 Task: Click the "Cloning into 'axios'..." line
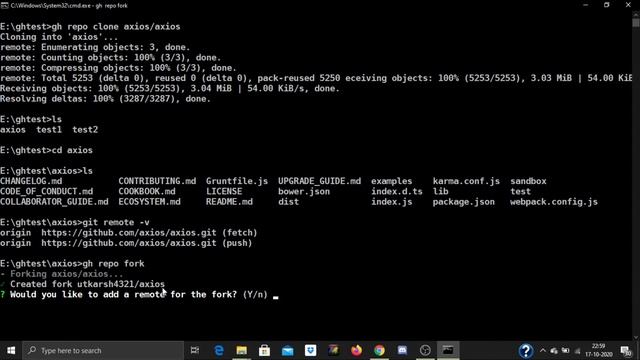[59, 37]
